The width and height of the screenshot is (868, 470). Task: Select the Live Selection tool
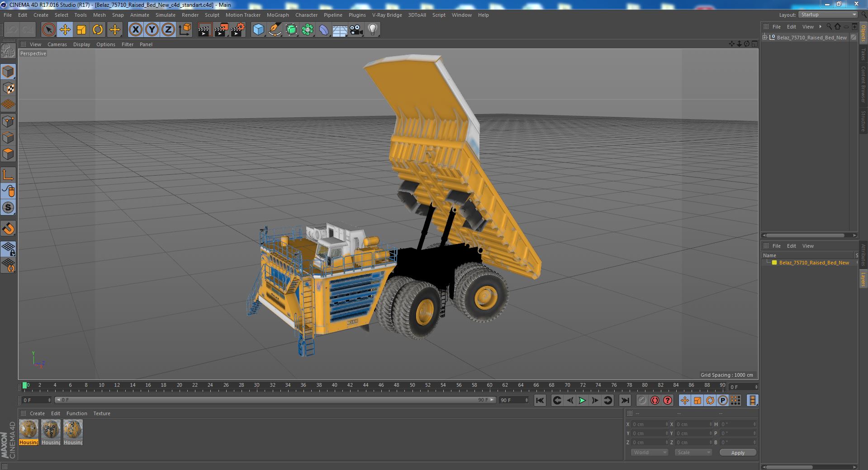(48, 30)
